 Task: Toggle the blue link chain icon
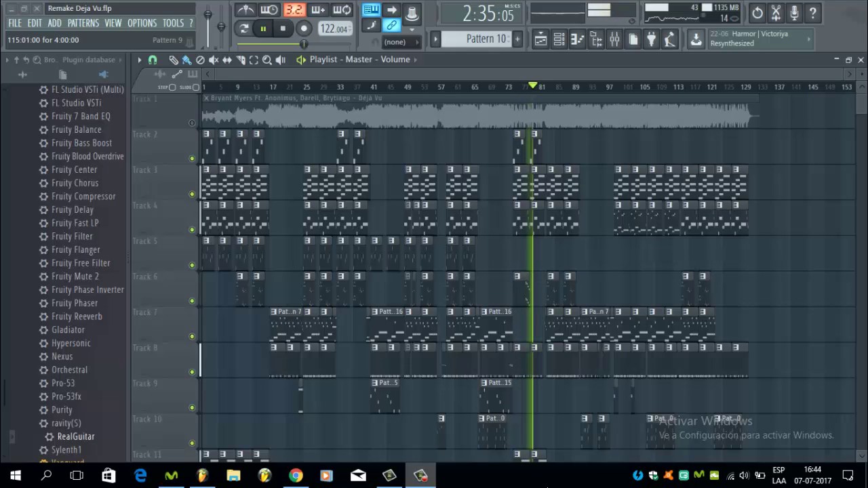392,26
